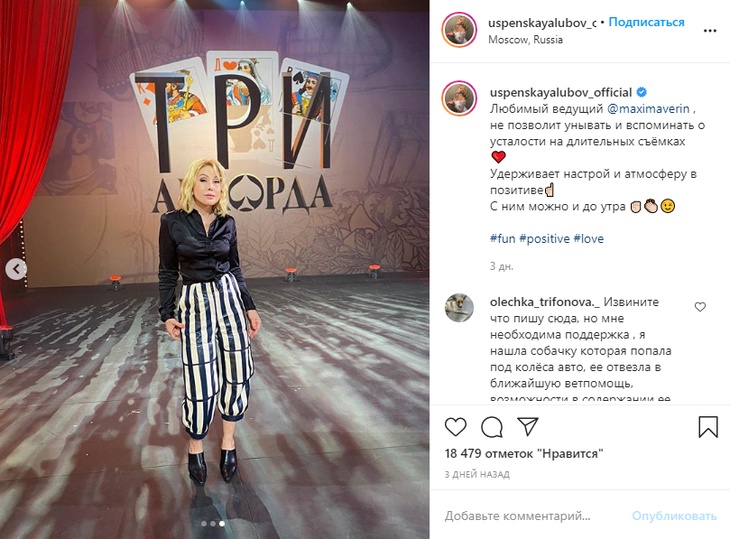Open the three-dot options menu

click(710, 31)
